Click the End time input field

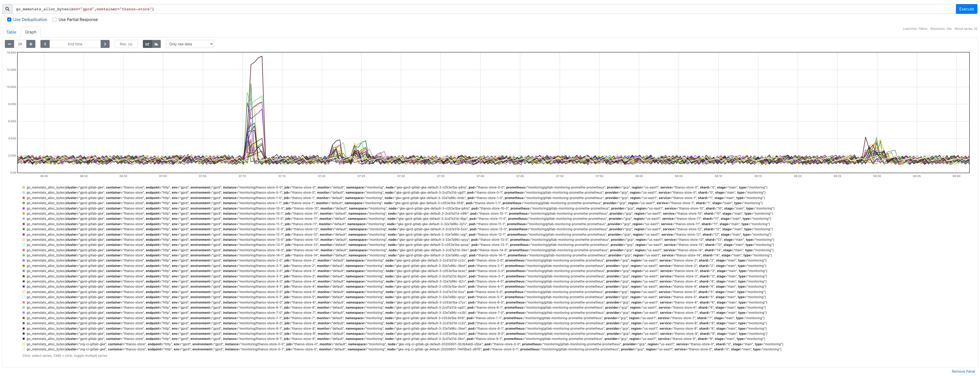point(75,44)
